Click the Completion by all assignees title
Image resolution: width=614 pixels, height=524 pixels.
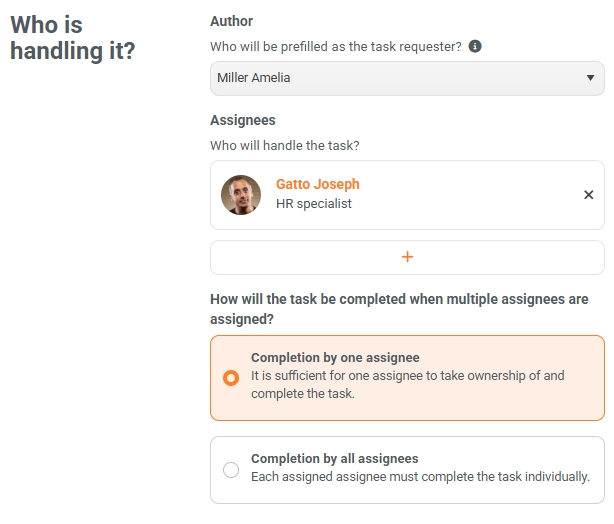[335, 459]
